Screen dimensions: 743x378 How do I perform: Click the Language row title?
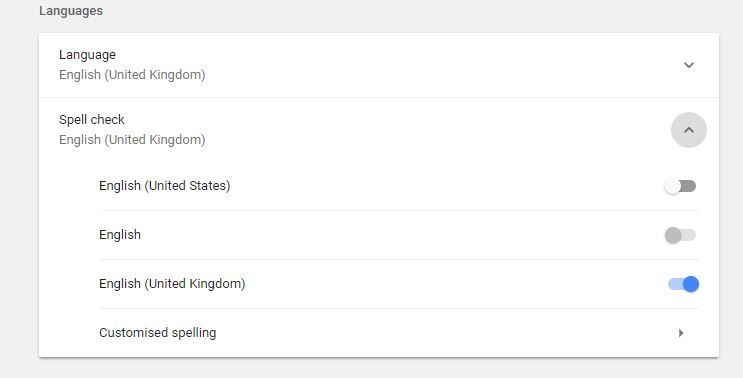[87, 55]
